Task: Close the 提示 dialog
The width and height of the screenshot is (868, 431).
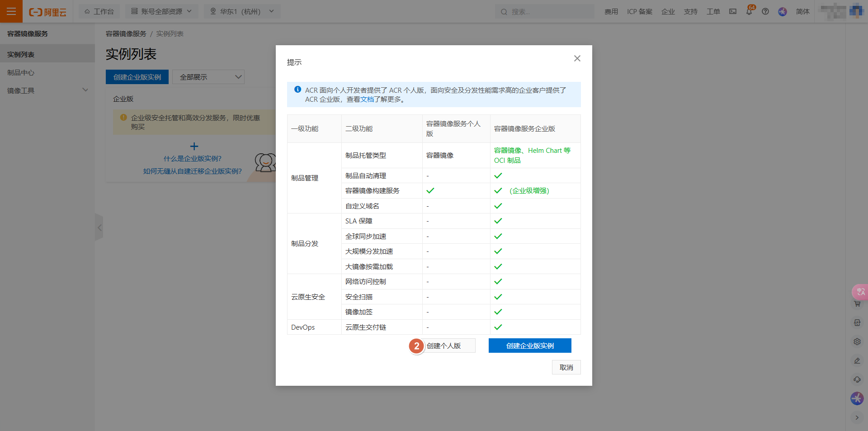Action: click(577, 58)
